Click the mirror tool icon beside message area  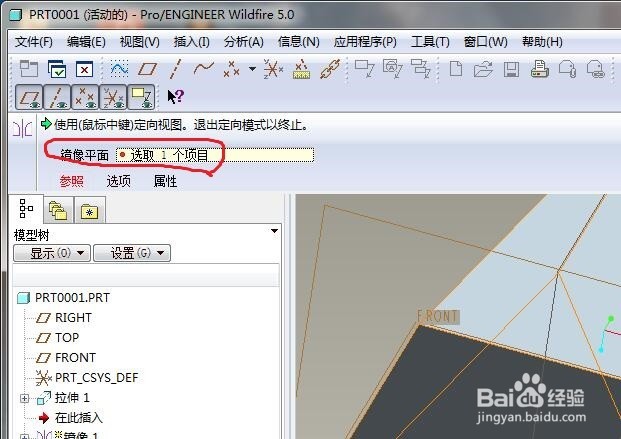22,129
